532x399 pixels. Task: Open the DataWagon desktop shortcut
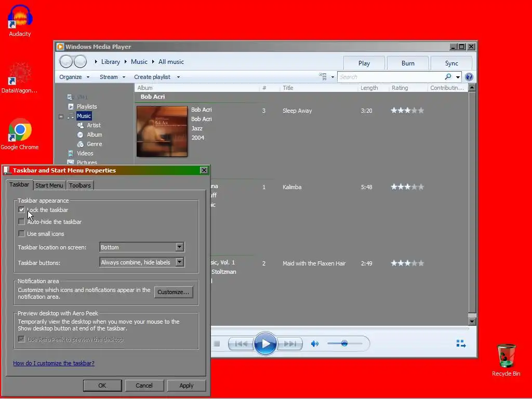pos(19,77)
